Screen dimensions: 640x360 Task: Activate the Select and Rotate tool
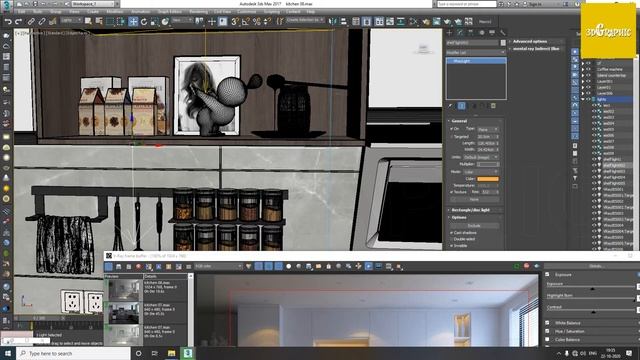pyautogui.click(x=144, y=21)
